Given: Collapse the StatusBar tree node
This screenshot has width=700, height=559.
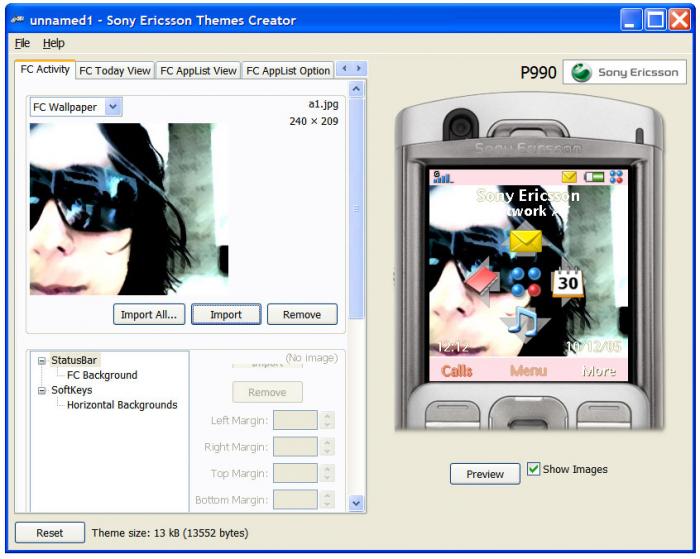Looking at the screenshot, I should (41, 360).
